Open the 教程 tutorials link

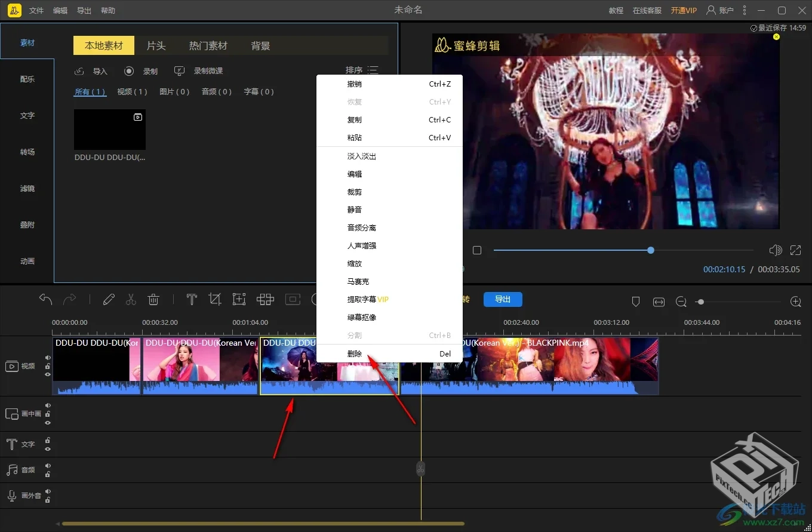616,10
